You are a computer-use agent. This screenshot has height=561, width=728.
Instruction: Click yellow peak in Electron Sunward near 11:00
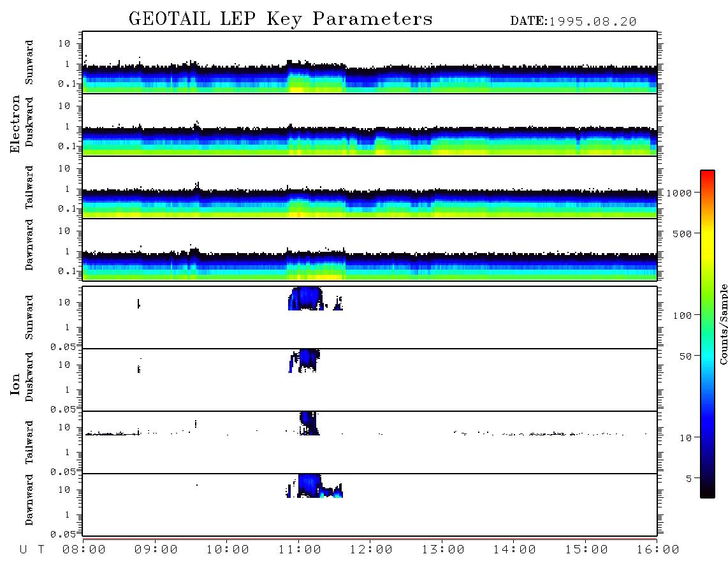point(297,89)
